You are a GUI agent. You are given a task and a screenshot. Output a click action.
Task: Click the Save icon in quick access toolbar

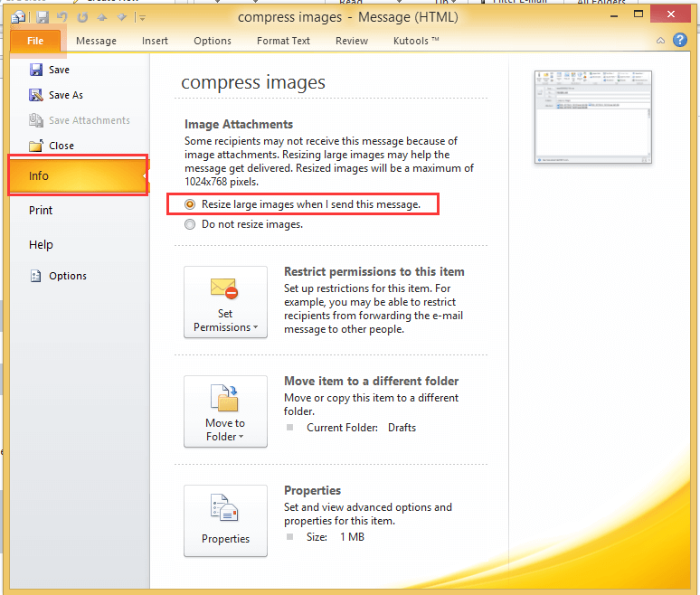point(42,17)
